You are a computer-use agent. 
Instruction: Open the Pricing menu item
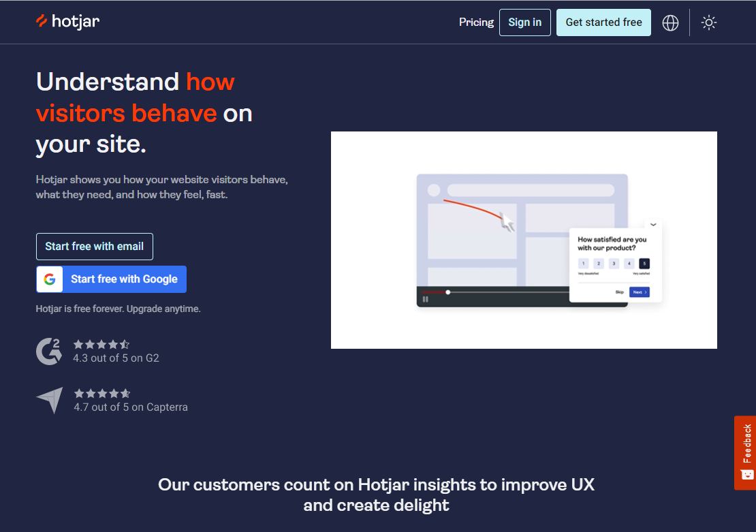tap(476, 22)
